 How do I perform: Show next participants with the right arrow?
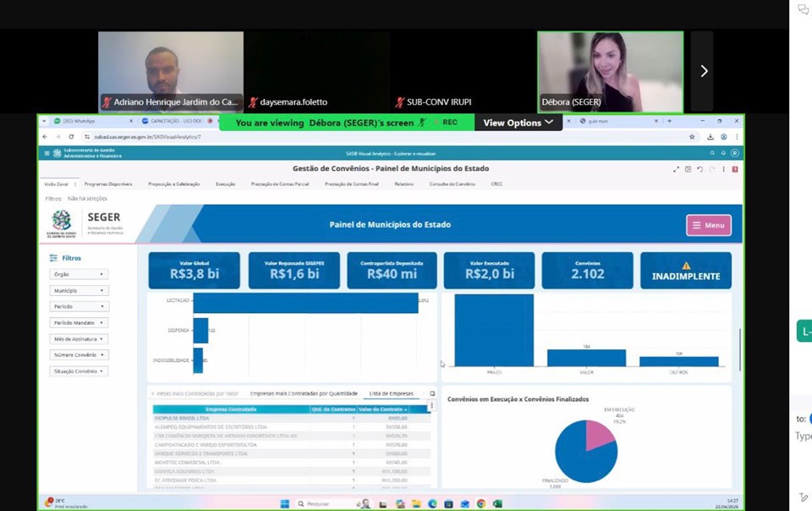703,72
